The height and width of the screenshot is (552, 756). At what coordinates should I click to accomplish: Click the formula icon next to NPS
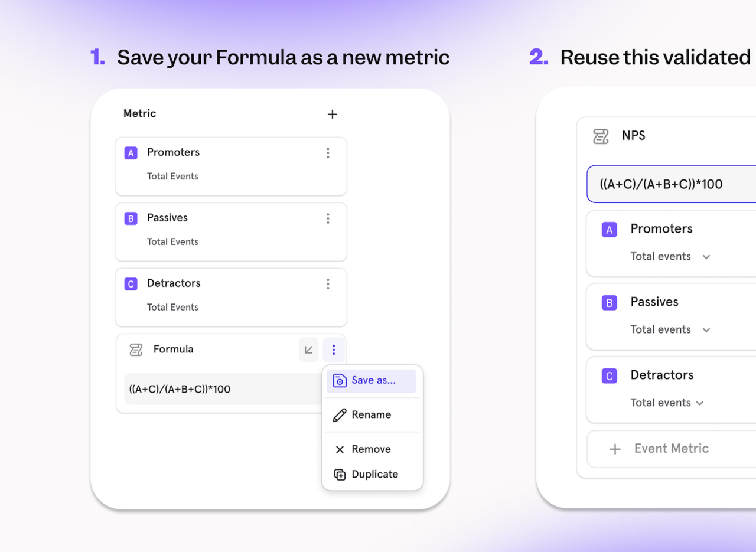(x=601, y=136)
